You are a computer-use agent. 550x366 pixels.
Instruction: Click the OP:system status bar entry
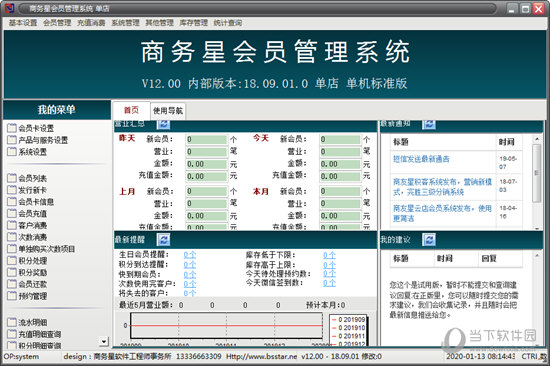21,357
